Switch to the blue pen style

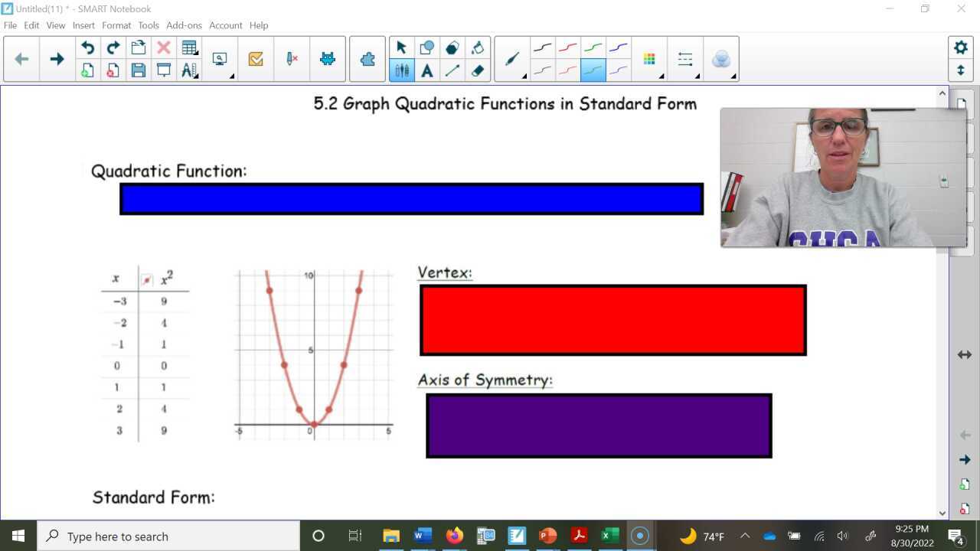point(618,47)
